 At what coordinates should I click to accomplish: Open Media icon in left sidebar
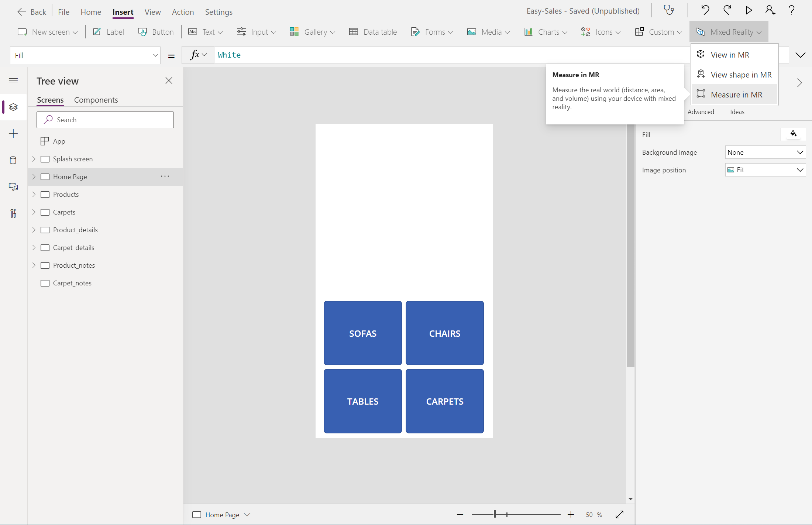point(13,187)
